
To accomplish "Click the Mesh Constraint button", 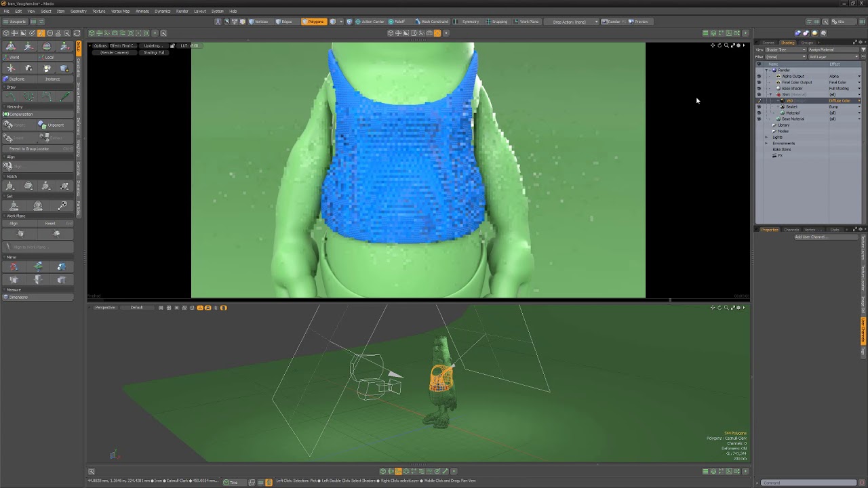I will point(432,22).
